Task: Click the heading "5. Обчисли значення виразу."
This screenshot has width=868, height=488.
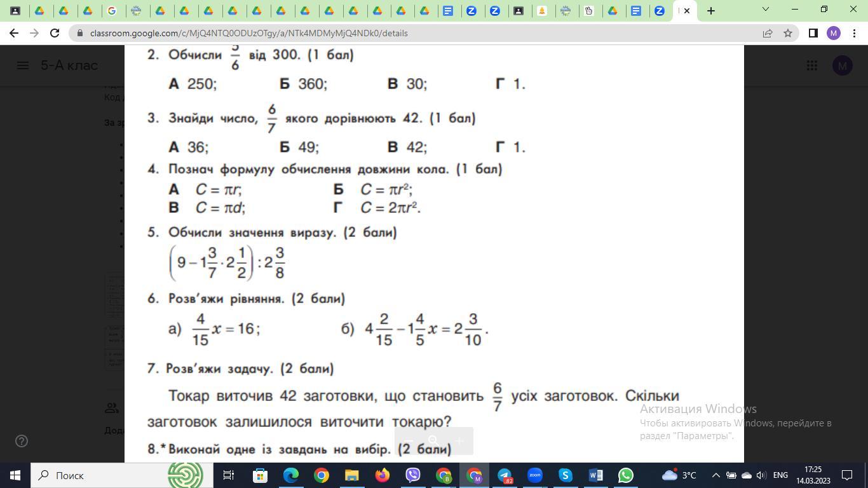Action: click(242, 233)
